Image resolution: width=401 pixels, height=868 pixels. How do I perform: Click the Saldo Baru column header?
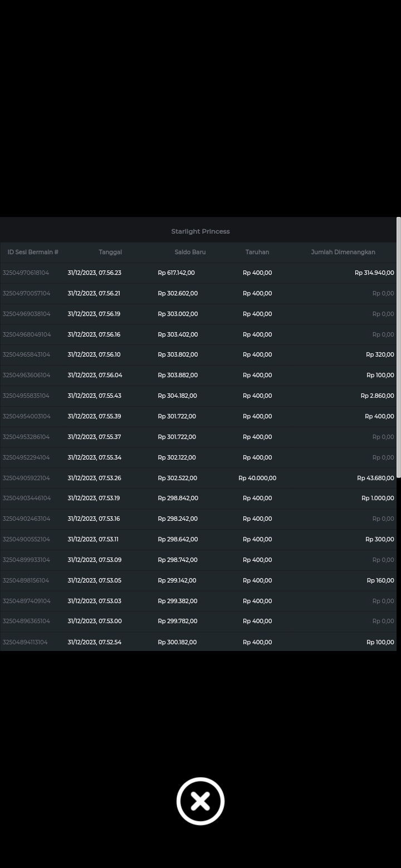(x=190, y=252)
